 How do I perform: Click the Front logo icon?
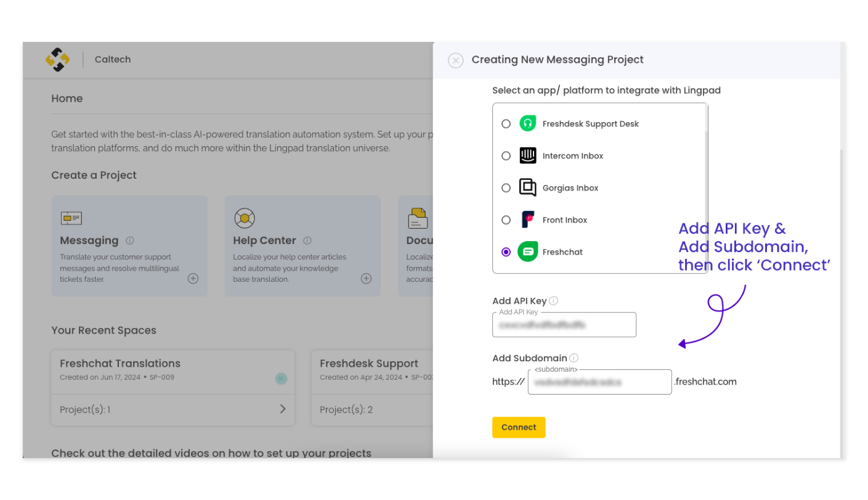(x=528, y=219)
